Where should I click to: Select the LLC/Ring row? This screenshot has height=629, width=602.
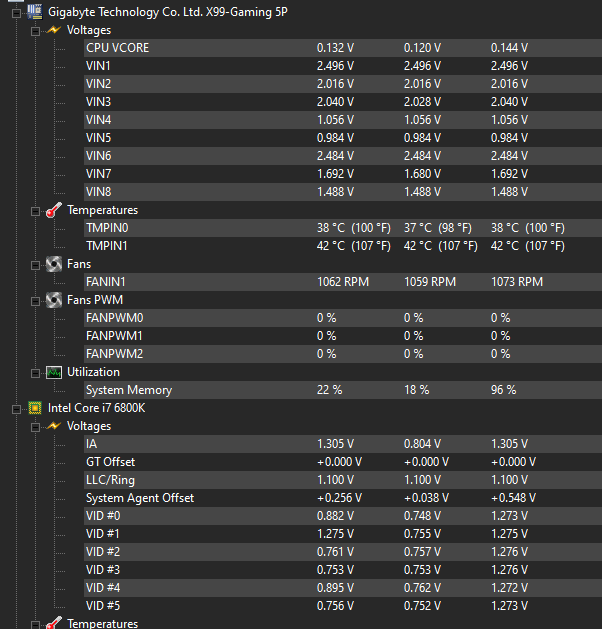point(343,480)
